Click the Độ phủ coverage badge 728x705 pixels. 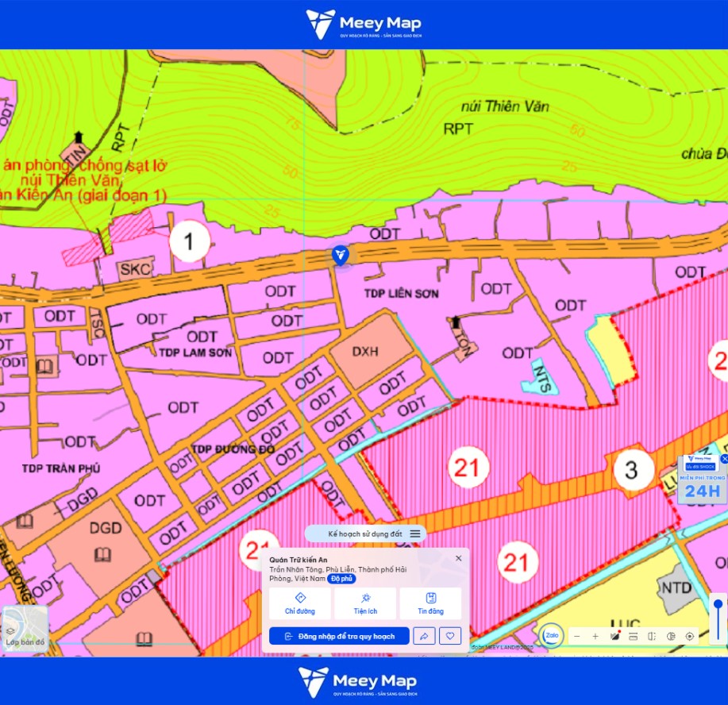pyautogui.click(x=341, y=579)
